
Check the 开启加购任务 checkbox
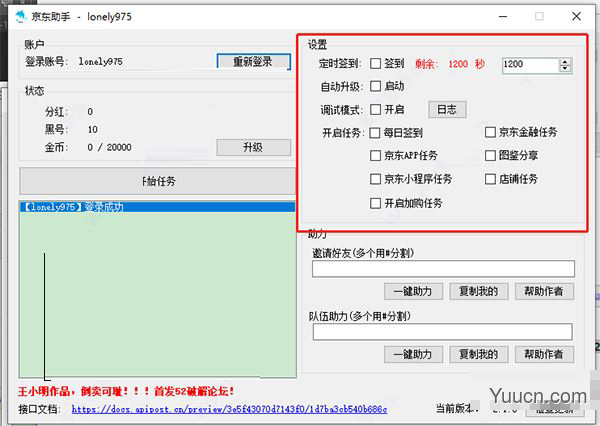point(375,203)
